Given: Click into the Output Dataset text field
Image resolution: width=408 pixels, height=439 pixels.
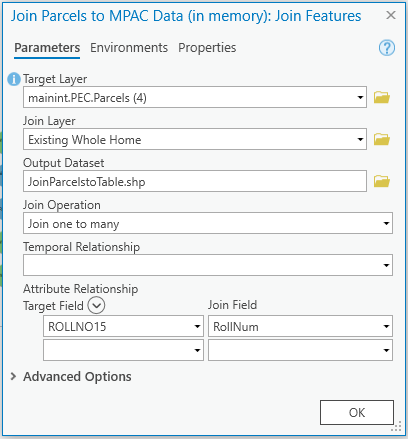Looking at the screenshot, I should point(195,181).
